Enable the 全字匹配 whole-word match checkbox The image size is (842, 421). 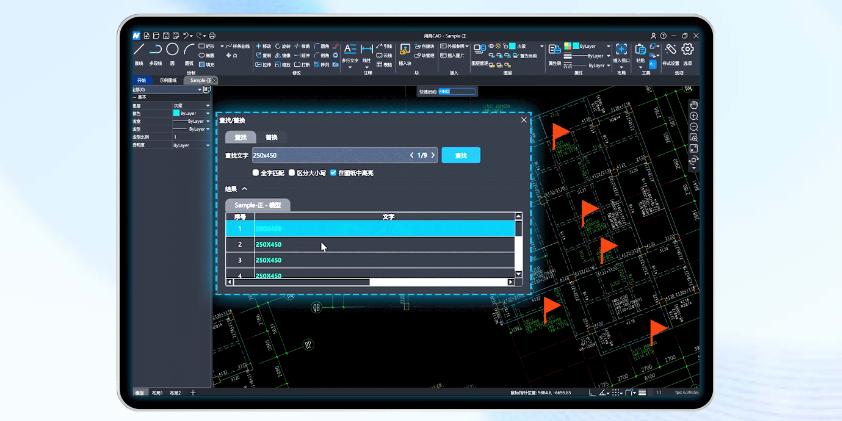[256, 173]
